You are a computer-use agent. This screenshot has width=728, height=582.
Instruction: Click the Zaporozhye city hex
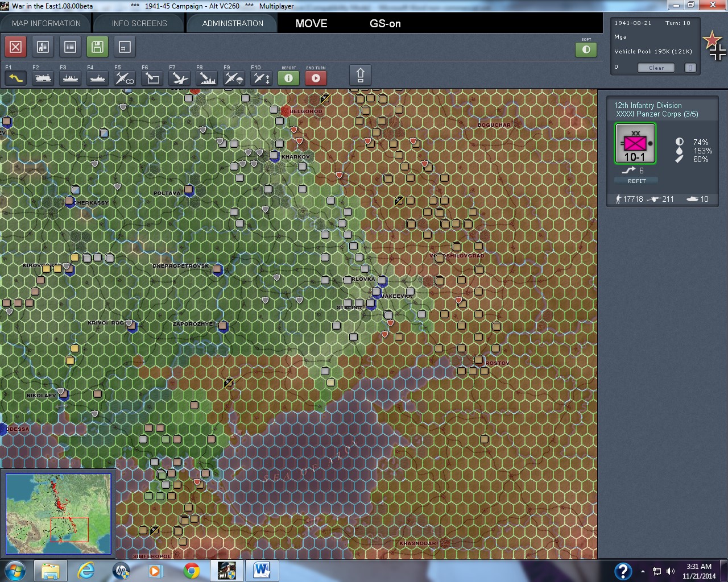tap(223, 326)
